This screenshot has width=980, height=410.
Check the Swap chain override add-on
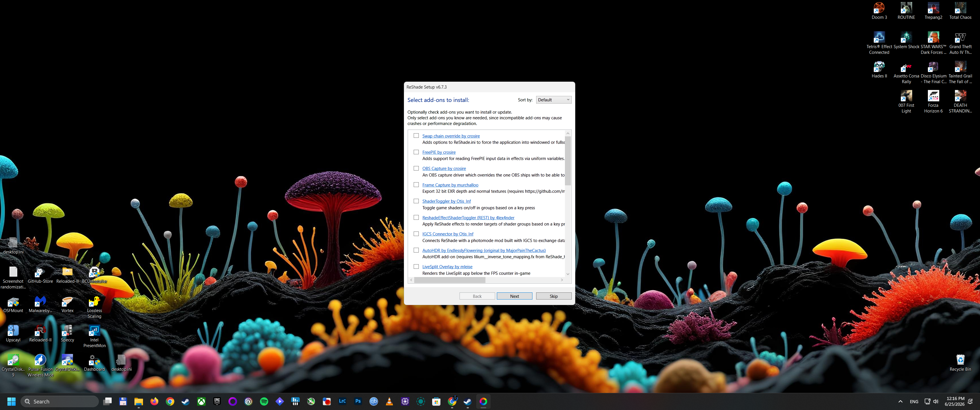416,136
